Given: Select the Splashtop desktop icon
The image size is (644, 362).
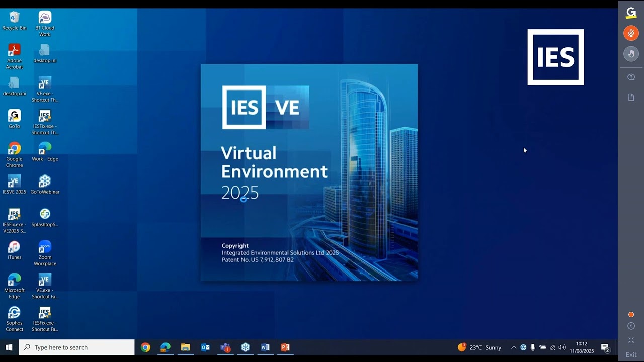Looking at the screenshot, I should pos(45,218).
